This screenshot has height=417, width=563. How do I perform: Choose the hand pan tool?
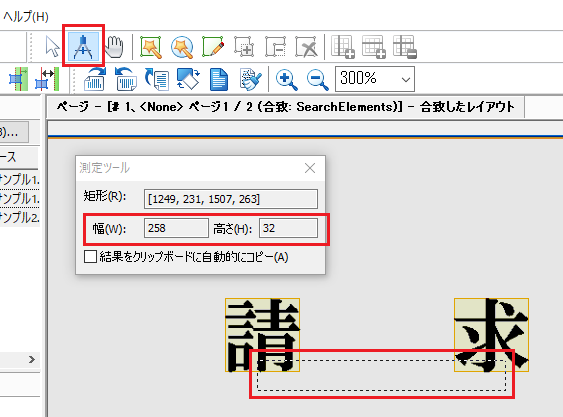click(x=114, y=47)
